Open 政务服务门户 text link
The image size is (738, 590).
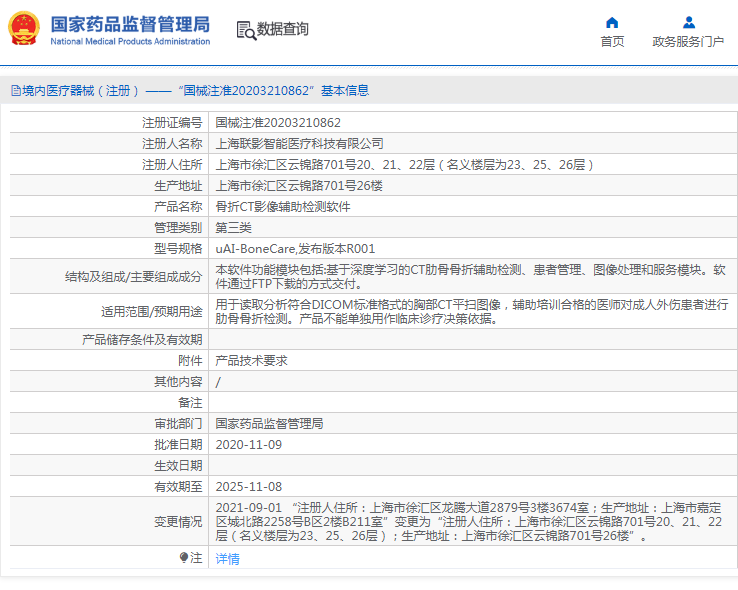[x=688, y=42]
